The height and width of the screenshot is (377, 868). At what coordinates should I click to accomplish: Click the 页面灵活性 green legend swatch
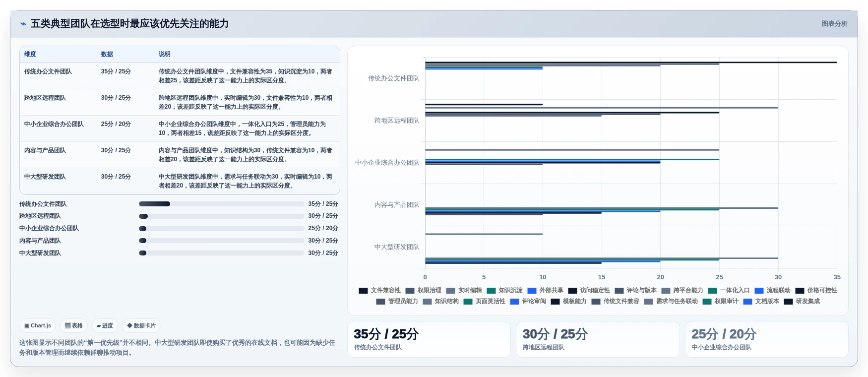click(x=468, y=302)
